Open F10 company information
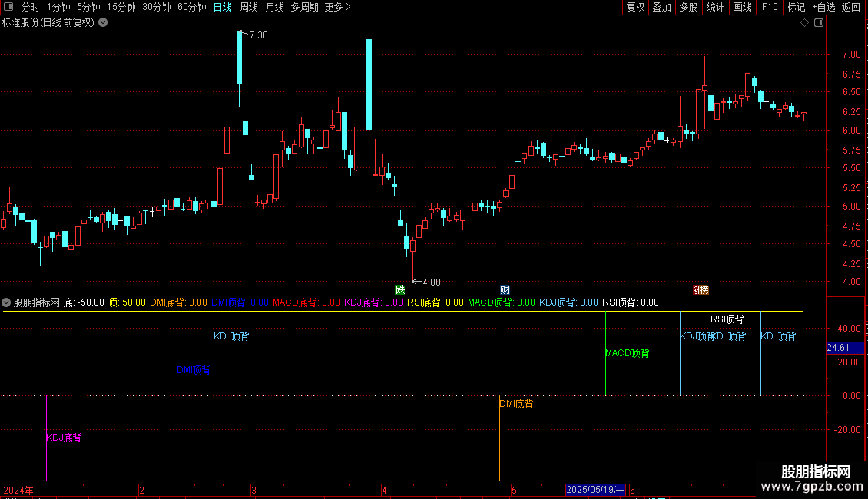 point(770,7)
